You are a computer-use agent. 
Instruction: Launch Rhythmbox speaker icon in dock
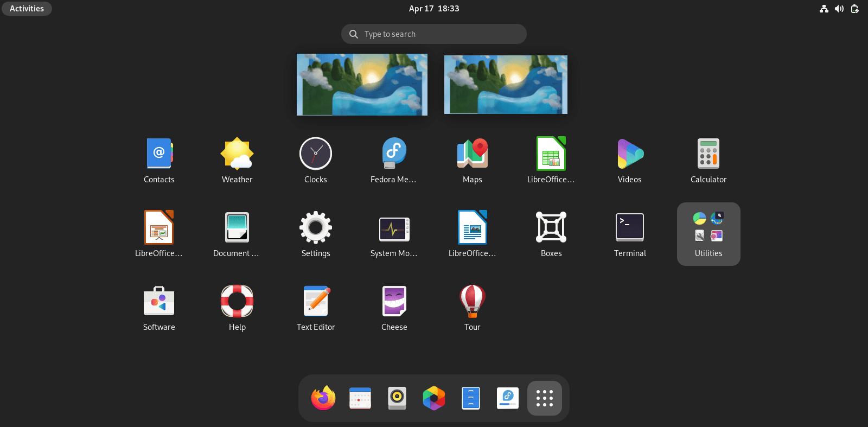click(397, 398)
